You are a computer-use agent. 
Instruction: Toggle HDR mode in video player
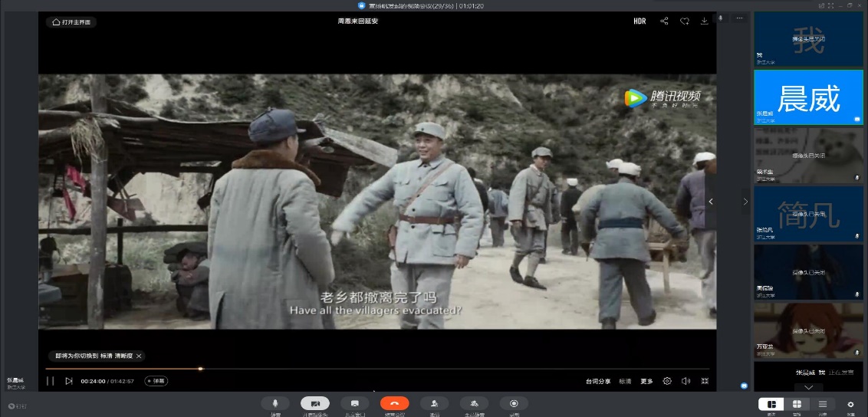pos(639,21)
